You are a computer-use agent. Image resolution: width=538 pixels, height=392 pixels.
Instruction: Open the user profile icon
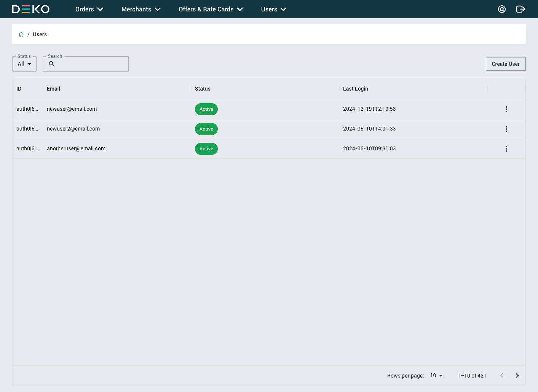[502, 9]
